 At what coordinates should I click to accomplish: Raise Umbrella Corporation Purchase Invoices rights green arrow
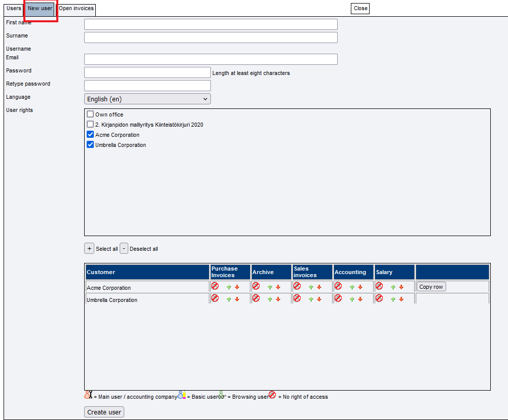229,299
